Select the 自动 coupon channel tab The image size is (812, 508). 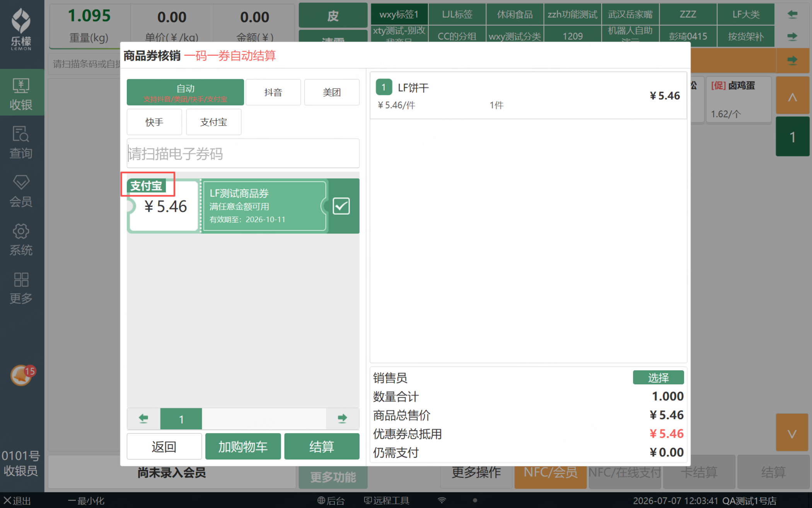(x=185, y=92)
